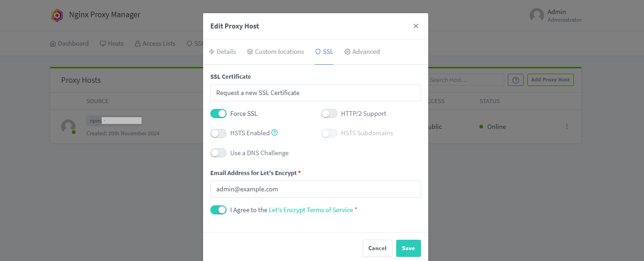Screen dimensions: 644x261
Task: Close the Edit Proxy Host dialog
Action: [416, 26]
